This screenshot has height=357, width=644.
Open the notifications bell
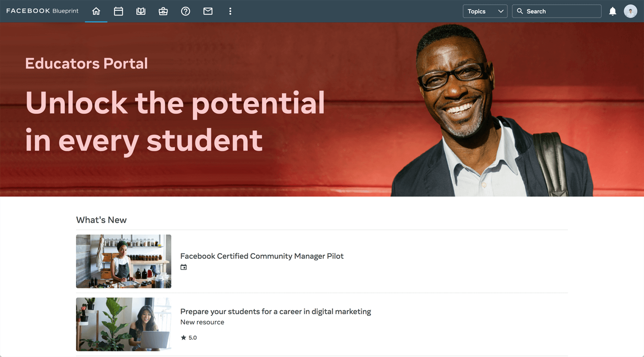click(x=613, y=11)
